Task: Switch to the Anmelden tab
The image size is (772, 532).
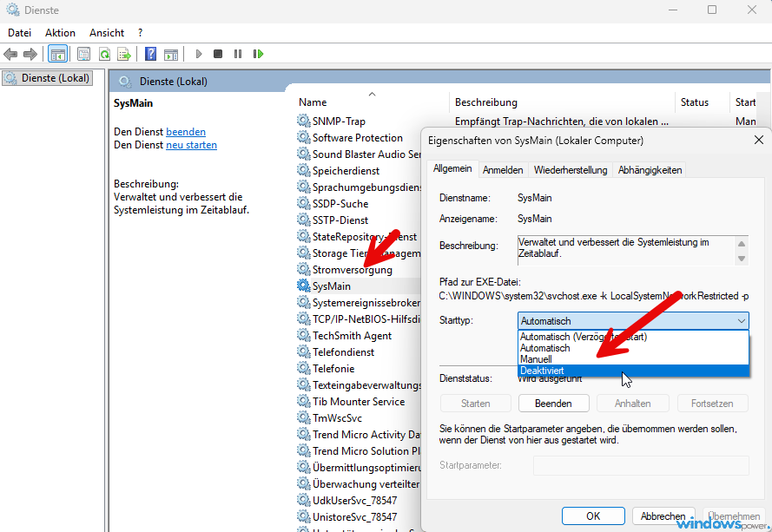Action: click(x=503, y=170)
